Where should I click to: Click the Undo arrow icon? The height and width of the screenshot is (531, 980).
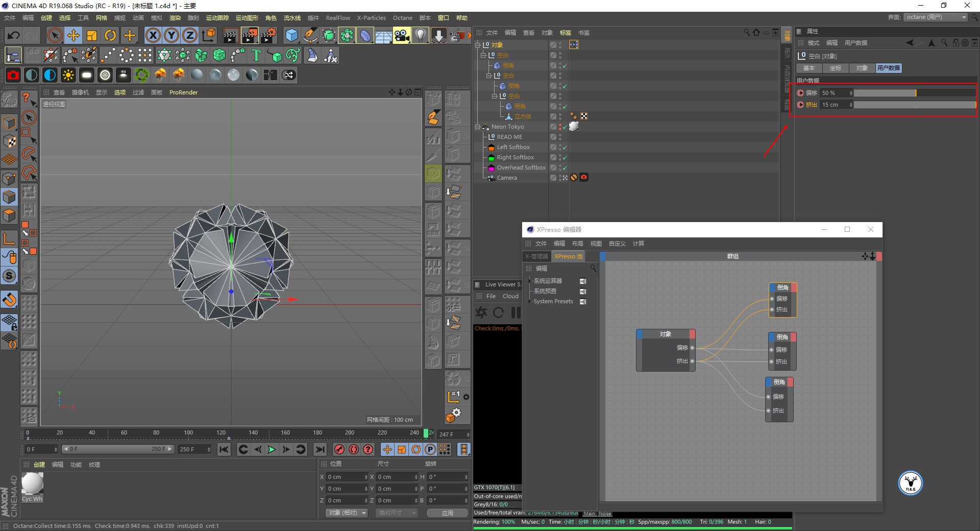point(14,35)
